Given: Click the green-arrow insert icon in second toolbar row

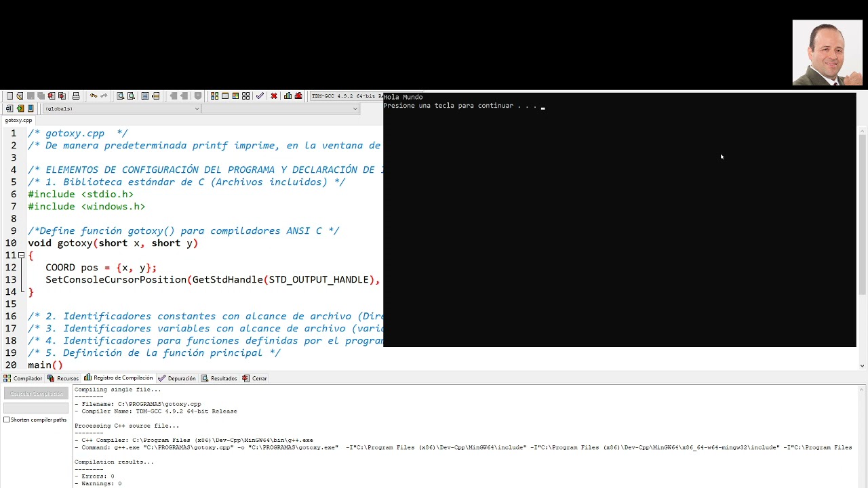Looking at the screenshot, I should [x=20, y=108].
